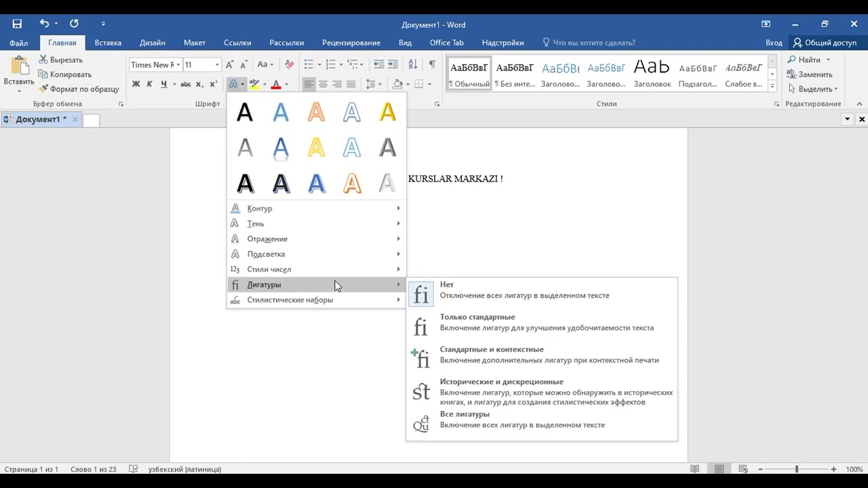The image size is (868, 488).
Task: Increase the paragraph indent
Action: tap(394, 64)
